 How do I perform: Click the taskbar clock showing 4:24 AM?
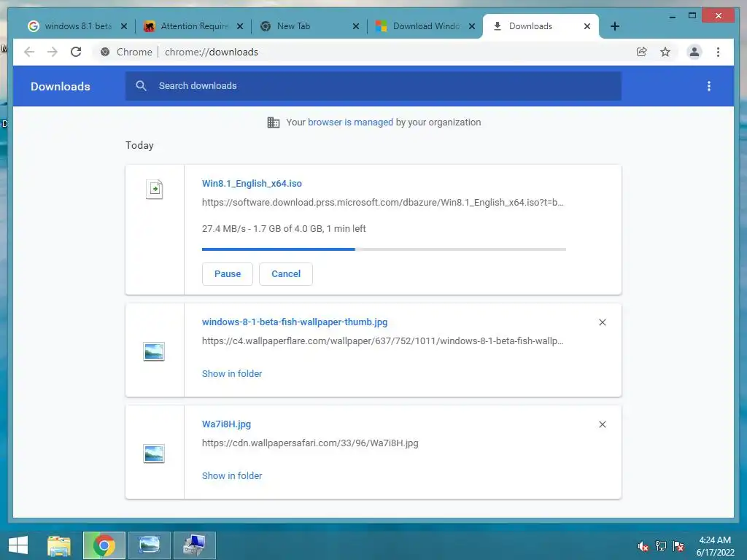(x=715, y=546)
